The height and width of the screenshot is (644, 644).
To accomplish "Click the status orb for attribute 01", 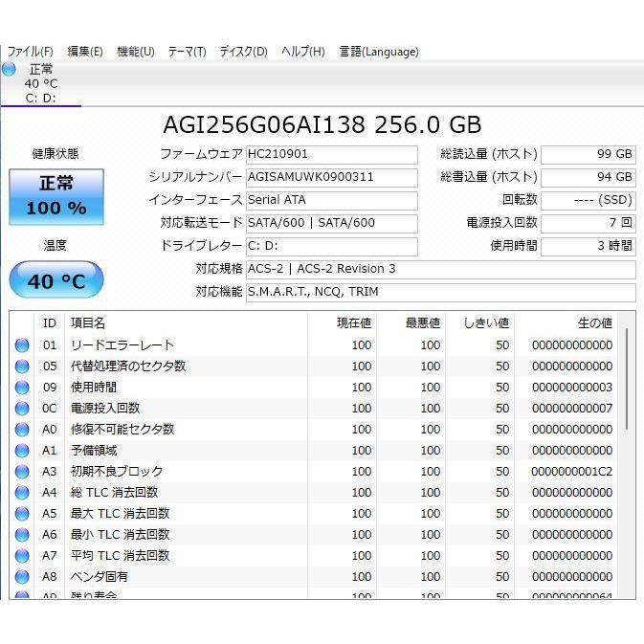I will (x=22, y=345).
